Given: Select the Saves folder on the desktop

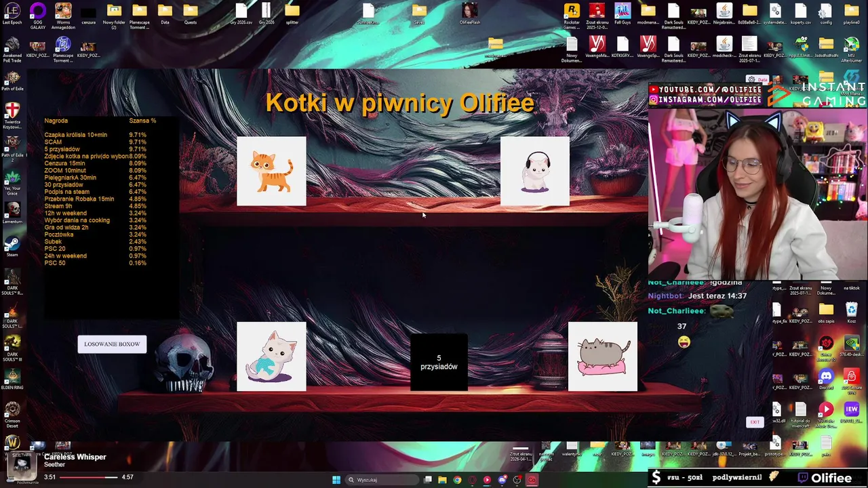Looking at the screenshot, I should click(419, 14).
